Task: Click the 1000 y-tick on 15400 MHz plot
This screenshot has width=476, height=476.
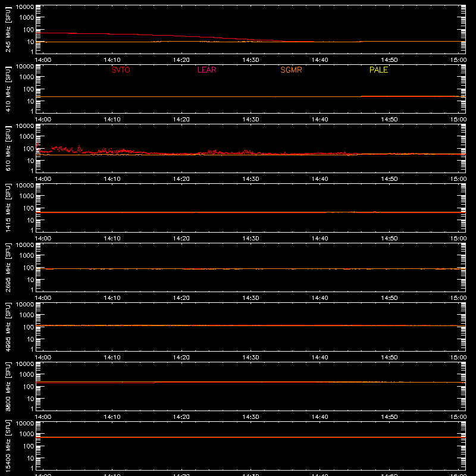Action: pos(27,434)
